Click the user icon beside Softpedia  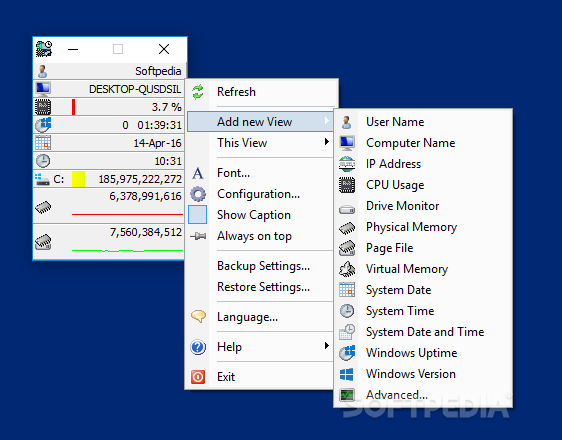[x=43, y=71]
